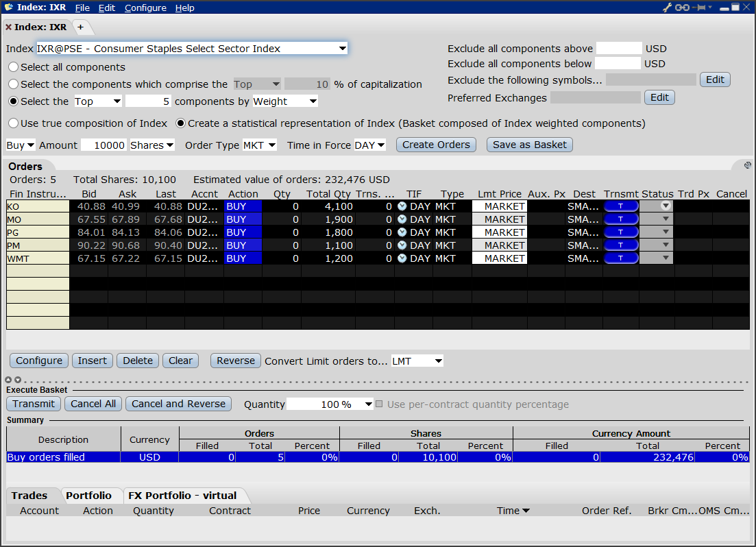Select the 'Select all components' radio button
This screenshot has height=547, width=756.
(x=14, y=67)
